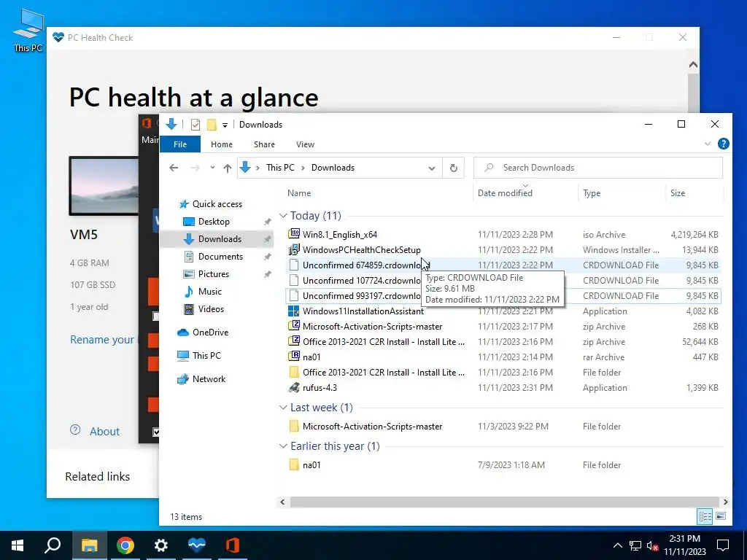Switch to Office taskbar icon
The width and height of the screenshot is (747, 560).
pos(233,545)
